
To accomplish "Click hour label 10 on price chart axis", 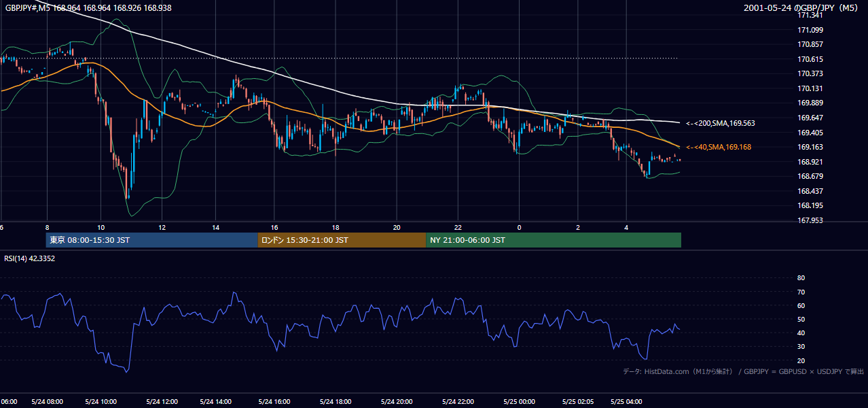I will coord(101,227).
